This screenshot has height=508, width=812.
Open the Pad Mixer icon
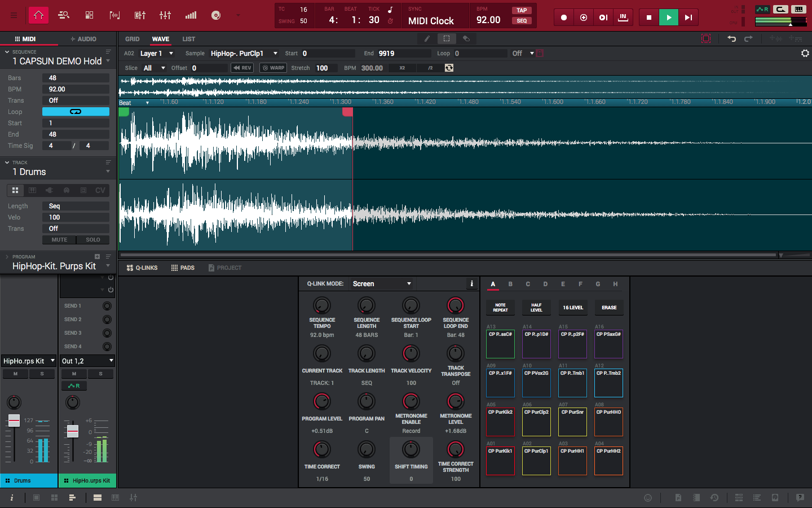pos(140,15)
